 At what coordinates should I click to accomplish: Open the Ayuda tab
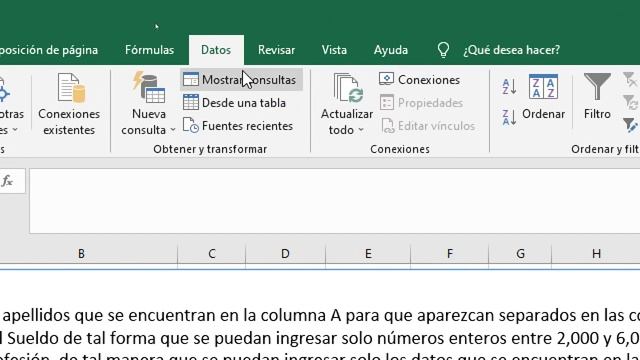click(391, 50)
